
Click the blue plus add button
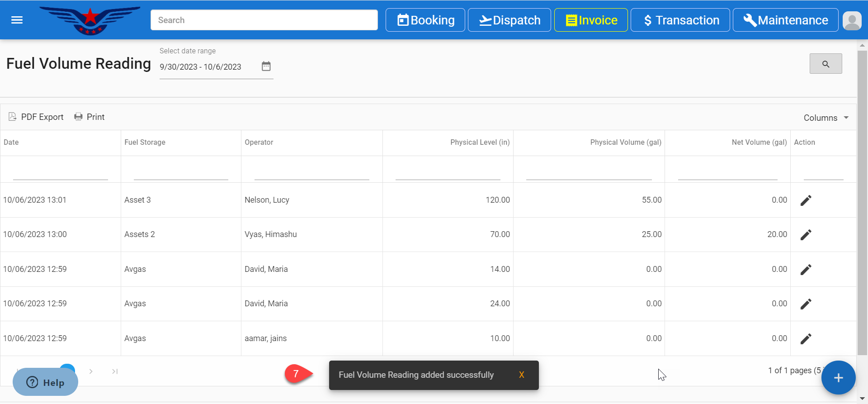838,378
